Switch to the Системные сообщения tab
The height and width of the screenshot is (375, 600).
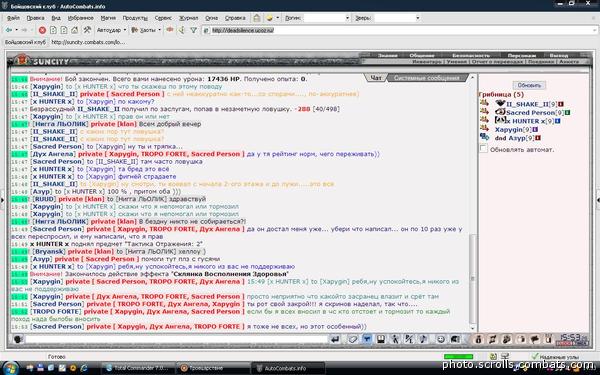(x=426, y=78)
